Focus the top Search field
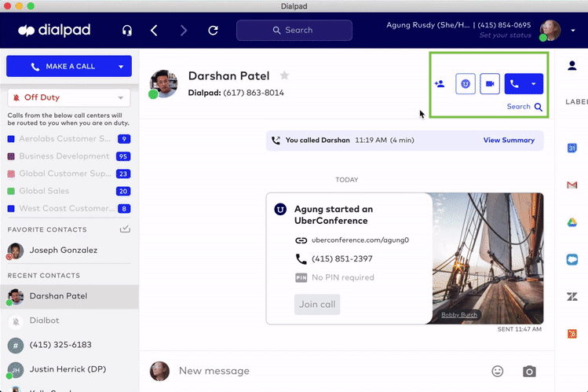This screenshot has width=588, height=392. (294, 30)
